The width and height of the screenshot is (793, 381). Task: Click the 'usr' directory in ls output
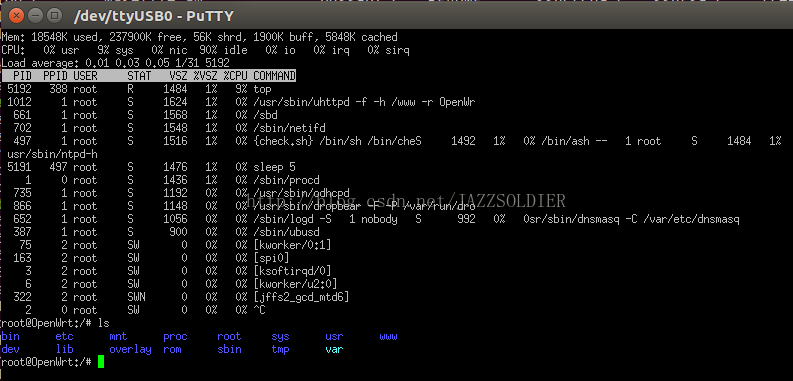click(334, 336)
